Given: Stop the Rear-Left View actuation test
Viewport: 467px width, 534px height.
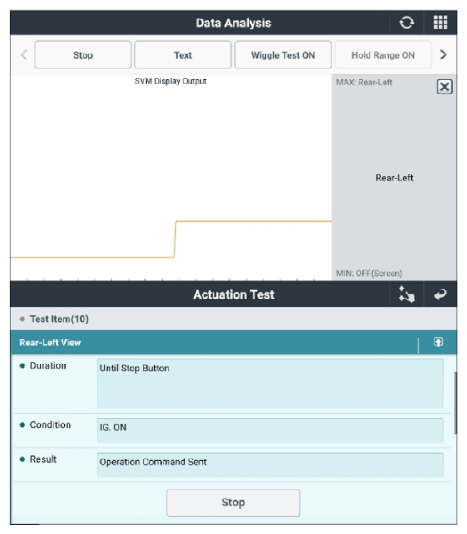Looking at the screenshot, I should coord(233,502).
